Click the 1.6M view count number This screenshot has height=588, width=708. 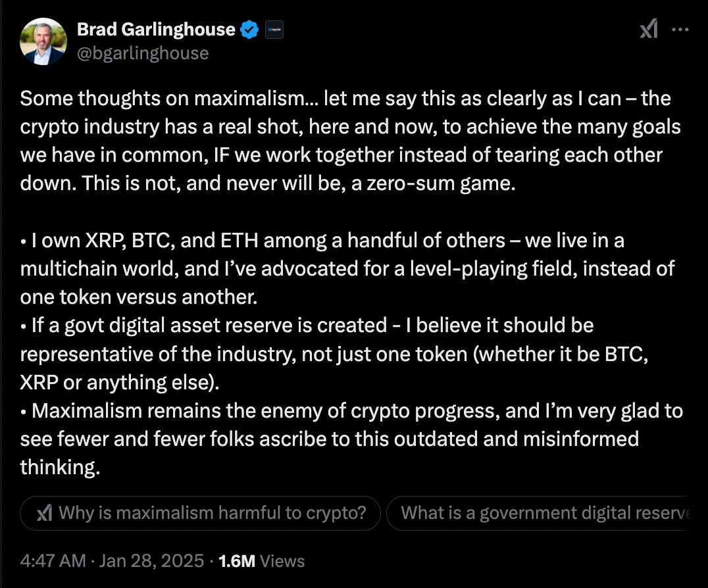pos(237,561)
